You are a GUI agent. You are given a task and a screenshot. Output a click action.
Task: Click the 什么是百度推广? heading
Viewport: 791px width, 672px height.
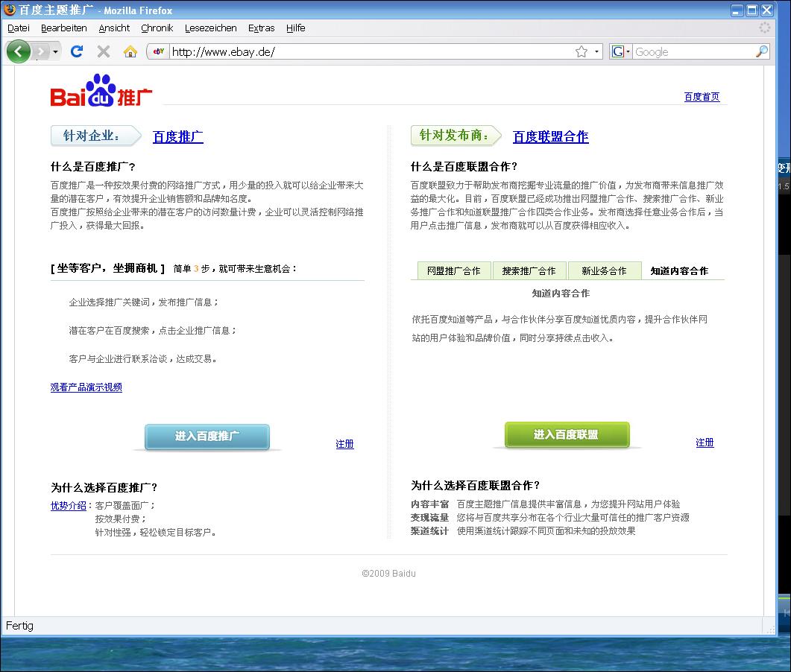(x=93, y=167)
